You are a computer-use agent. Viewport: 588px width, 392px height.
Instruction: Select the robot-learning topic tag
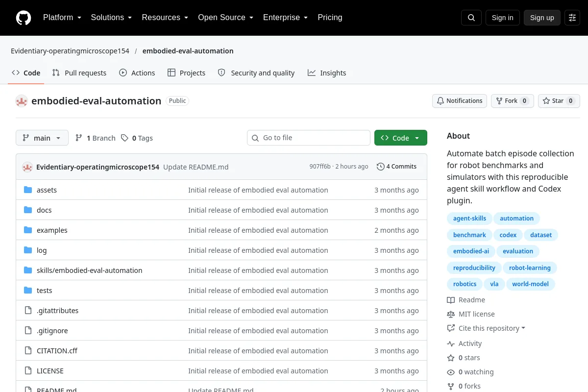530,268
